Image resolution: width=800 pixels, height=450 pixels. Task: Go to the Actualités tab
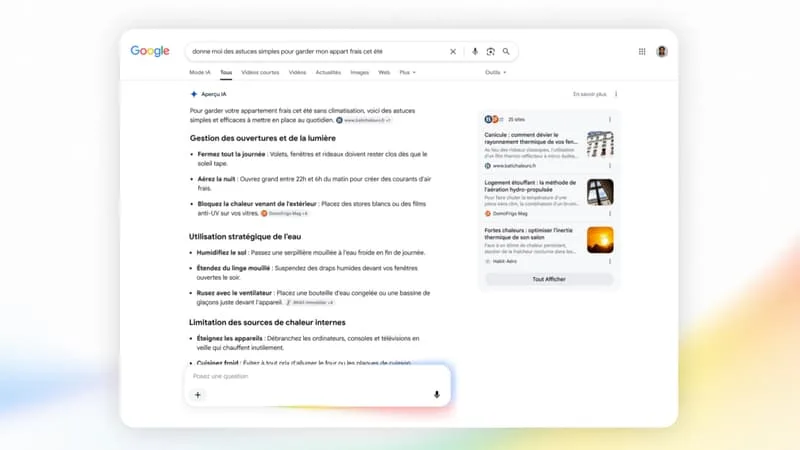point(328,72)
